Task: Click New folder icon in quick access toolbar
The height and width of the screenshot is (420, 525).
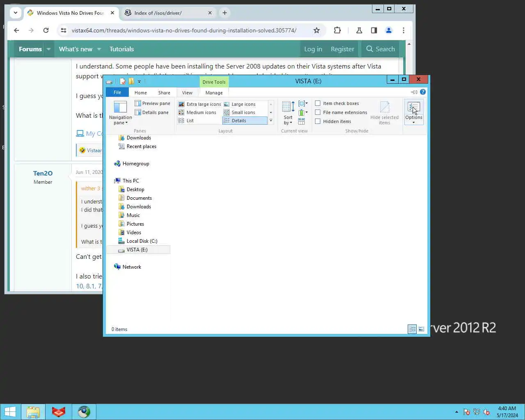Action: point(131,81)
